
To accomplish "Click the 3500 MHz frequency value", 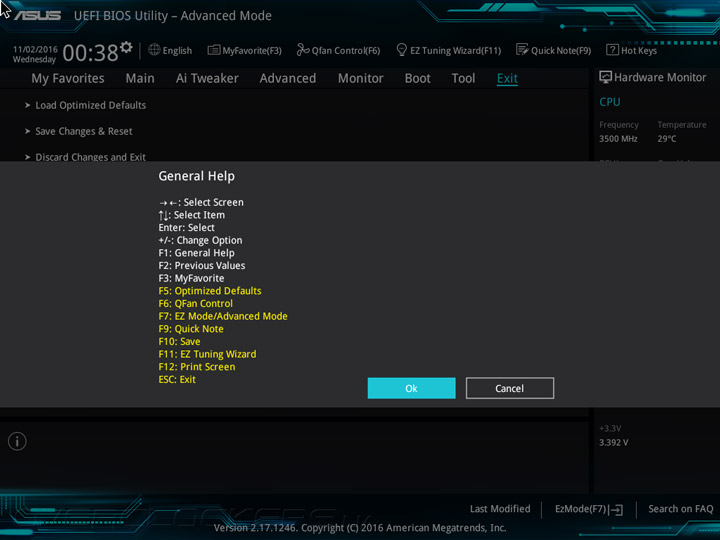I will 619,139.
